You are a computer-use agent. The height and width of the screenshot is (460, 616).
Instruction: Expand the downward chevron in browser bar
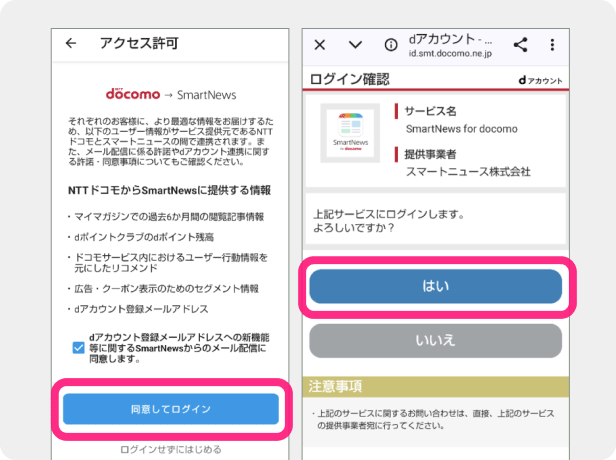[355, 45]
